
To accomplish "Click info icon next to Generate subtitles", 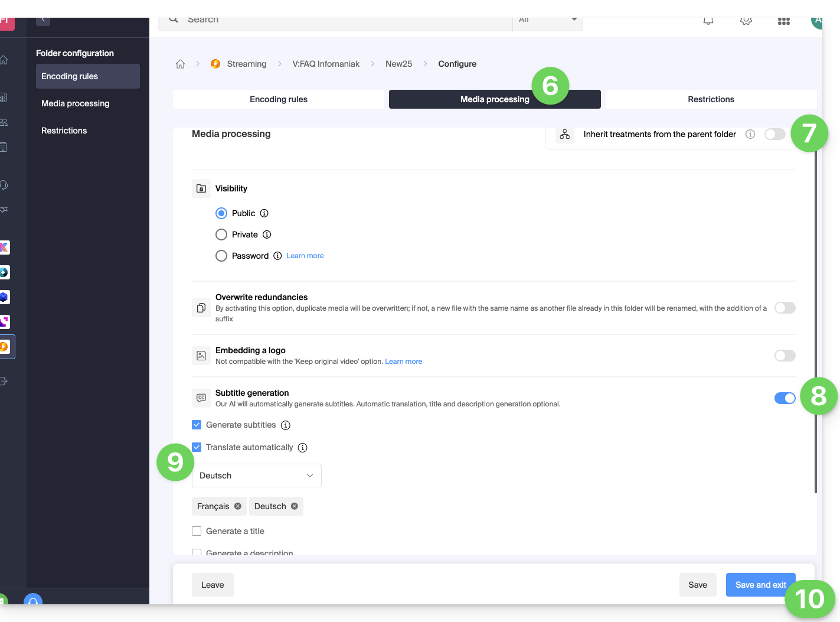I will 286,425.
